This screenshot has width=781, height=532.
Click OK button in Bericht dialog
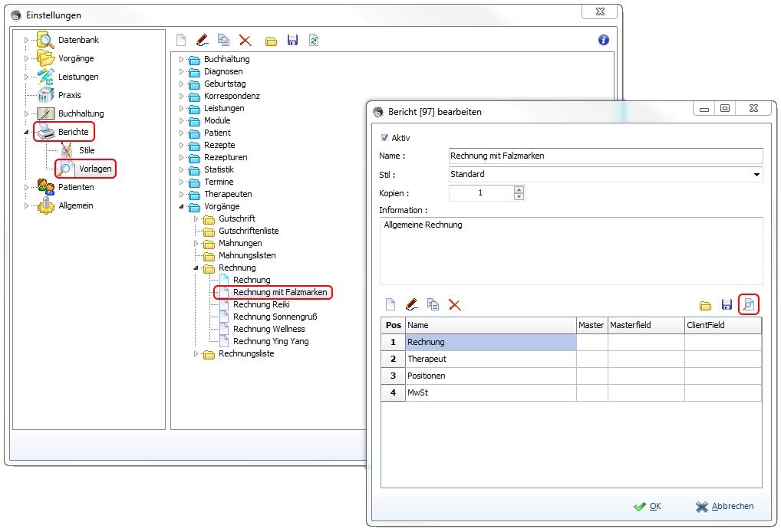pos(648,506)
